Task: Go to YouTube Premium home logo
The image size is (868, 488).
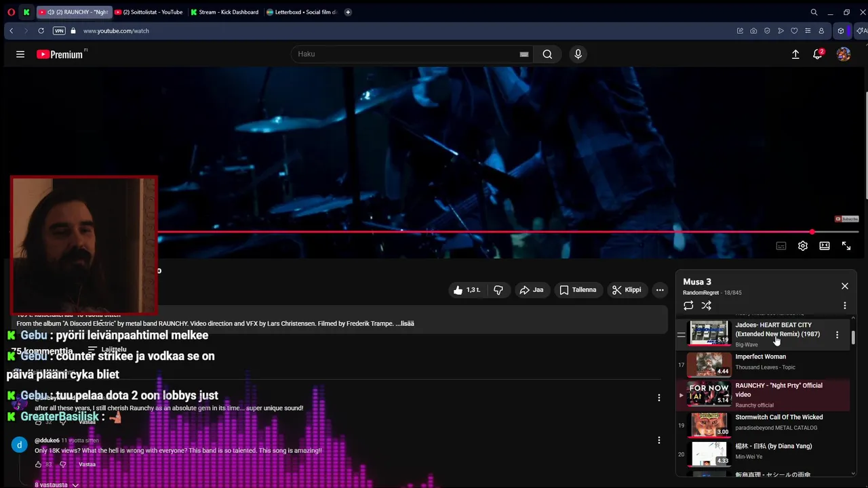Action: (60, 54)
